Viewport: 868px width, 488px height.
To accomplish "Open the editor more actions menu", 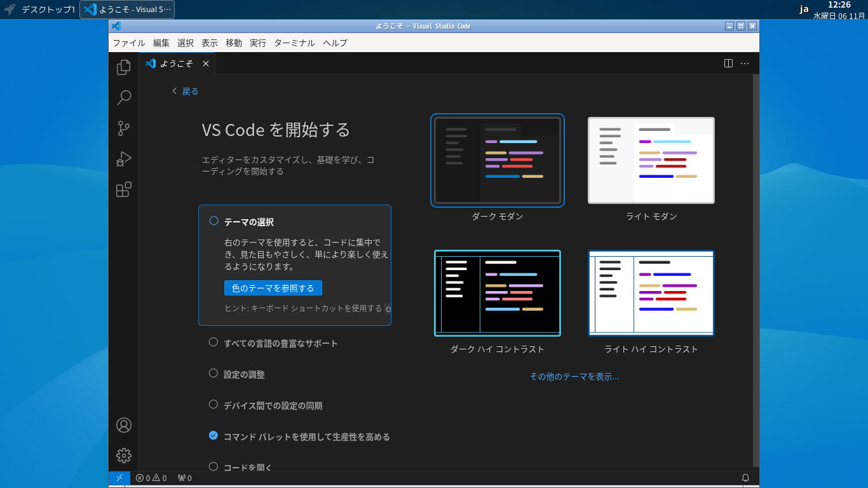I will tap(745, 64).
